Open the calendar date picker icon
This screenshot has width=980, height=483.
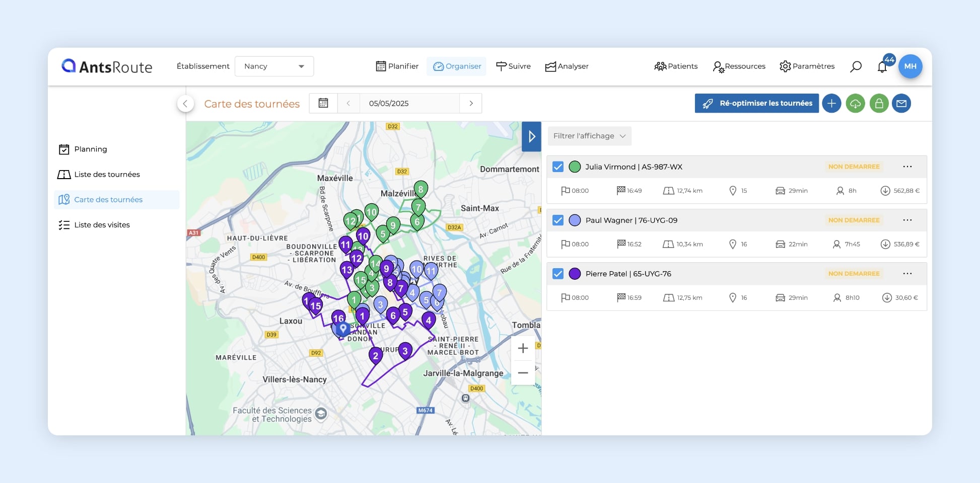(x=323, y=103)
